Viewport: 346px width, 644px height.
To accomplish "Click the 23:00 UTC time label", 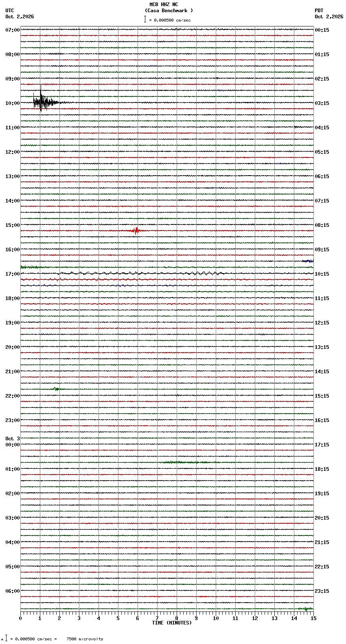I will click(x=13, y=420).
